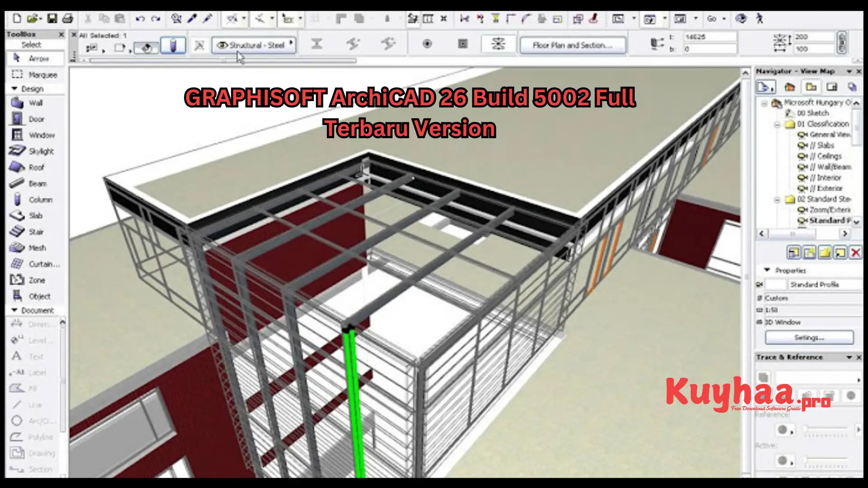The height and width of the screenshot is (488, 868).
Task: Select the 00 Sketch view
Action: pos(807,113)
